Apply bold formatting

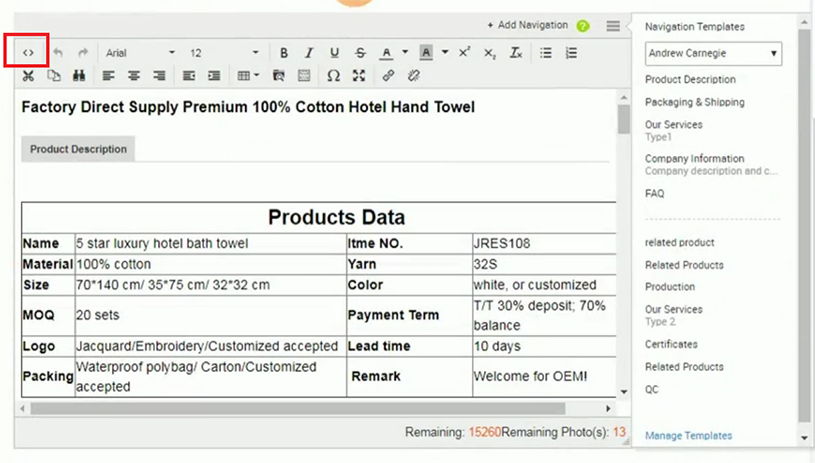click(x=284, y=53)
